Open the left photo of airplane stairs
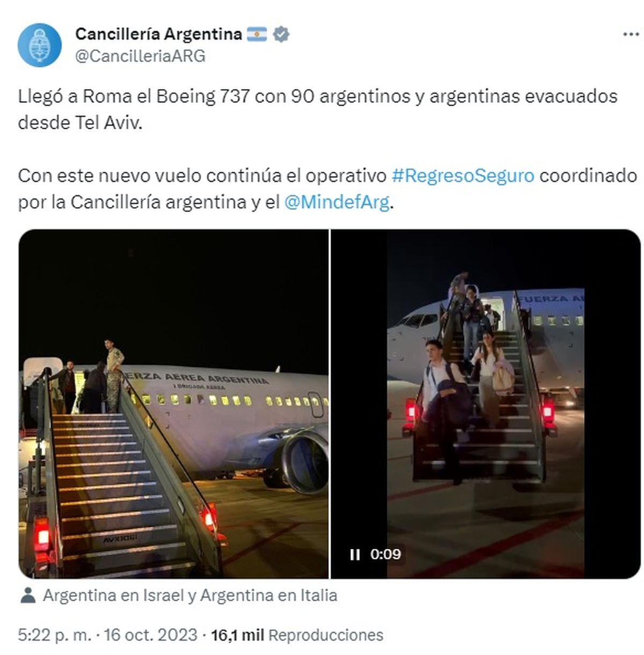This screenshot has width=644, height=655. pyautogui.click(x=173, y=403)
